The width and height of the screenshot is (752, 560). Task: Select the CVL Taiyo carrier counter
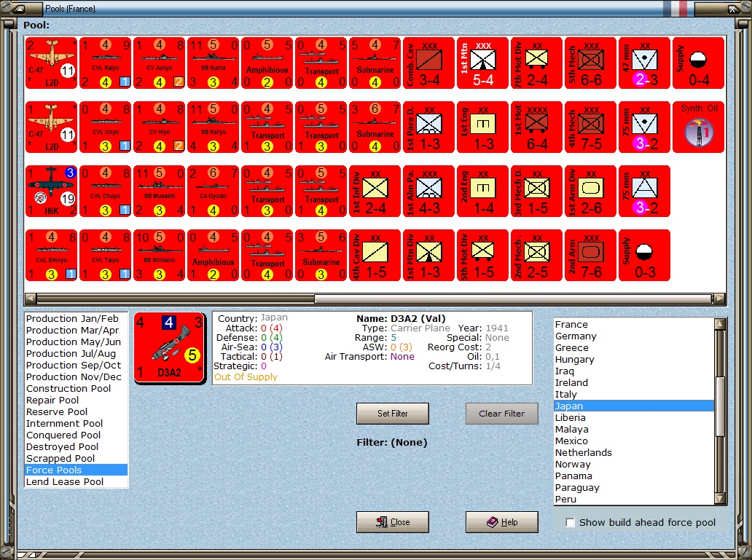tap(105, 256)
